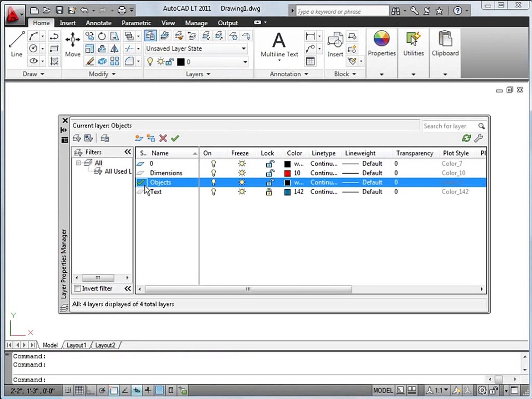The width and height of the screenshot is (532, 399).
Task: Click the Plot Style column header
Action: (456, 153)
